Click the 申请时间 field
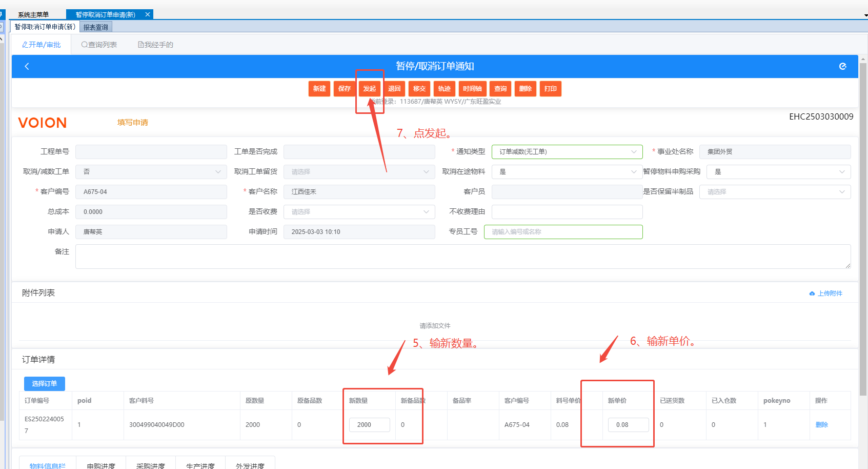The width and height of the screenshot is (868, 469). click(359, 232)
